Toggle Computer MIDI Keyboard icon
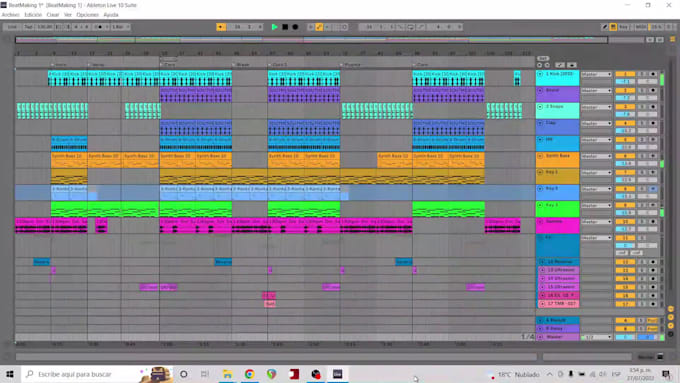680x383 pixels. (613, 27)
